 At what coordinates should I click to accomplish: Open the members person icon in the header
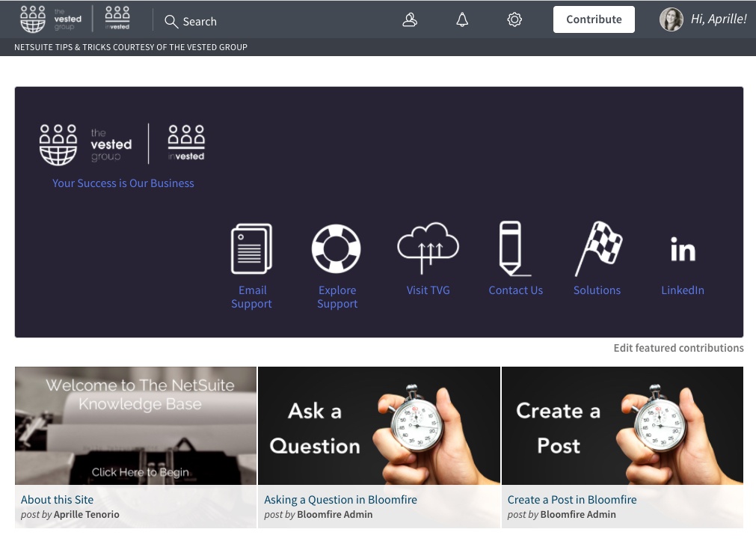(410, 19)
